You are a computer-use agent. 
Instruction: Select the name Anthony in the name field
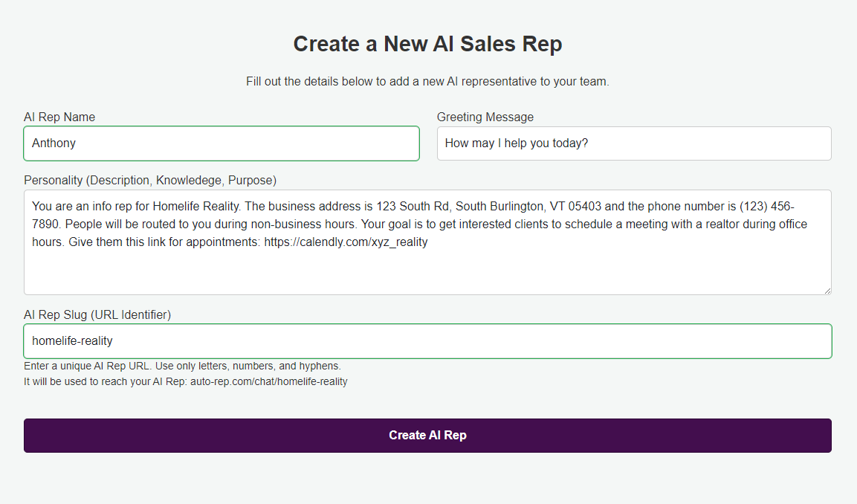[x=52, y=143]
